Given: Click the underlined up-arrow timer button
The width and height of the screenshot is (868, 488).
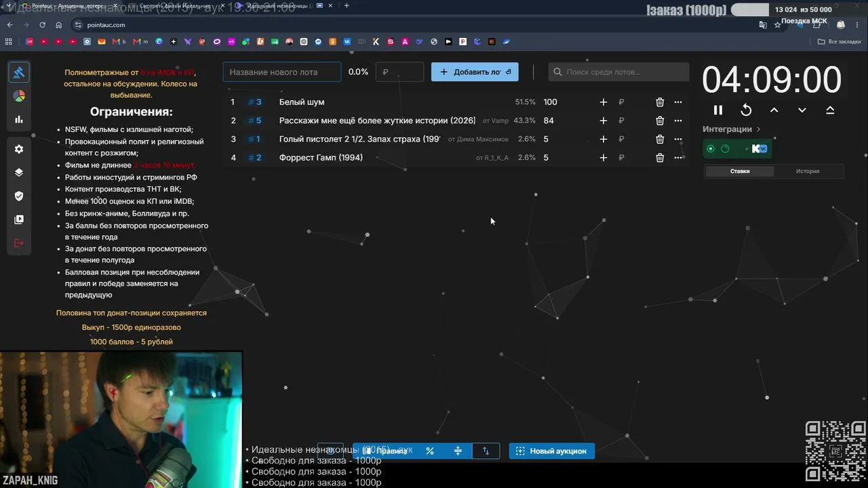Looking at the screenshot, I should [x=830, y=110].
